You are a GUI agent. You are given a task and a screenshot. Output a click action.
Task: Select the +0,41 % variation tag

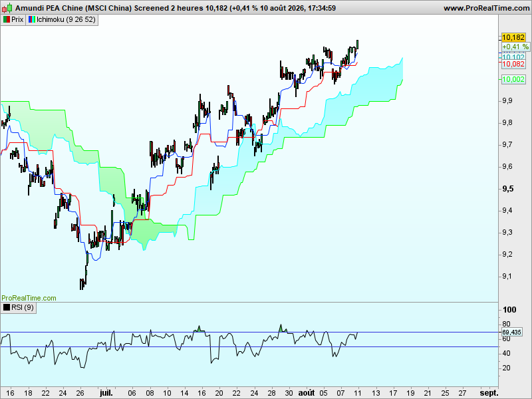[x=515, y=47]
